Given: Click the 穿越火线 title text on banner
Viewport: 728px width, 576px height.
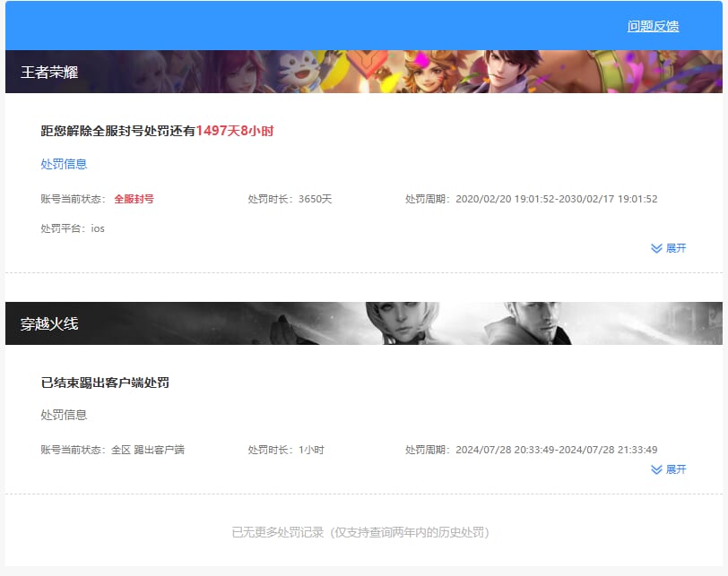Looking at the screenshot, I should click(49, 323).
